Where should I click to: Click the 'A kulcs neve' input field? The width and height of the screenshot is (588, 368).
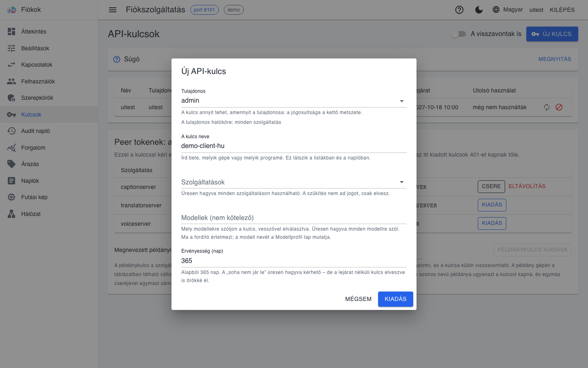[x=294, y=146]
